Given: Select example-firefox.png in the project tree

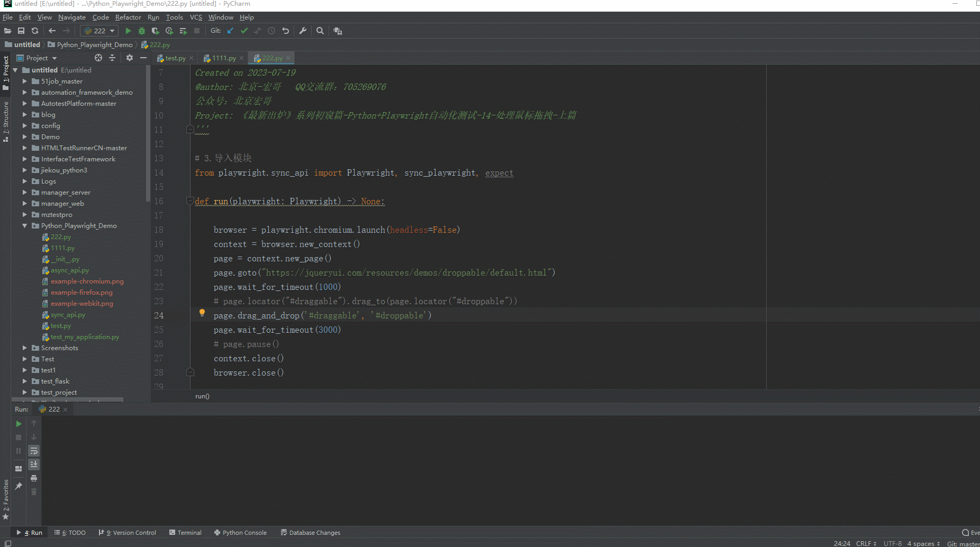Looking at the screenshot, I should click(81, 293).
